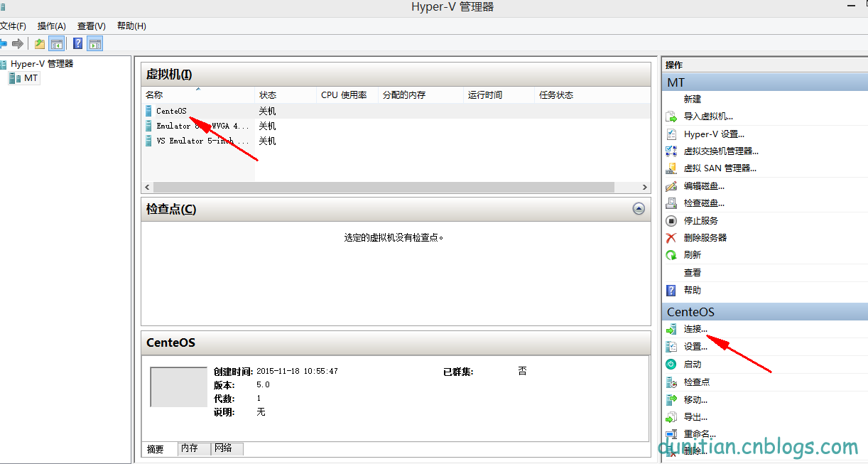Click the green power 启动 icon
868x464 pixels.
(671, 364)
